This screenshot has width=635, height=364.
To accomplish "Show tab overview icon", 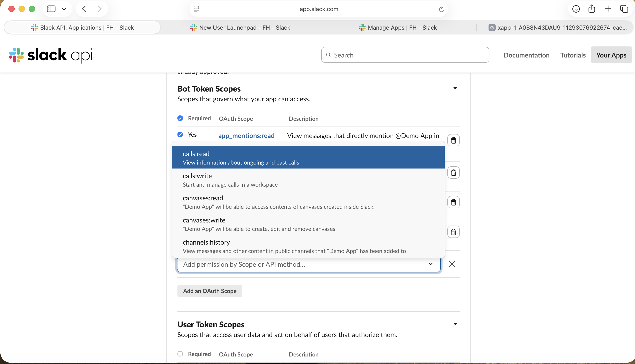I will pyautogui.click(x=624, y=9).
